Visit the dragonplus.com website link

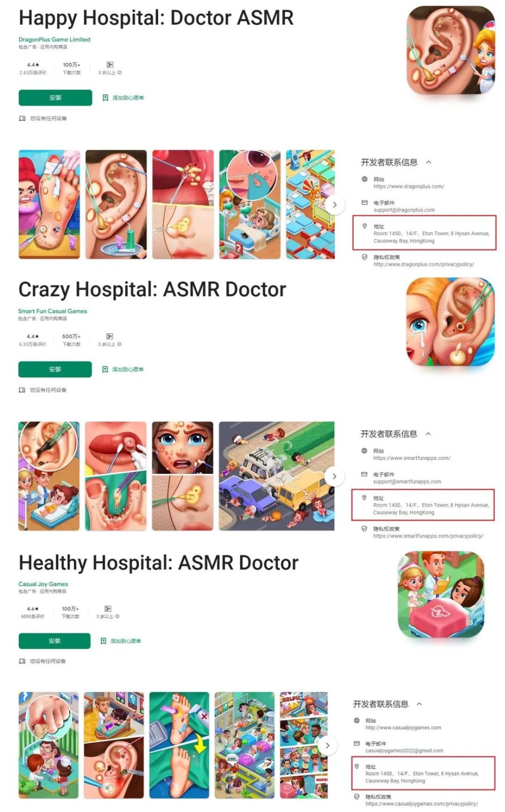tap(409, 186)
